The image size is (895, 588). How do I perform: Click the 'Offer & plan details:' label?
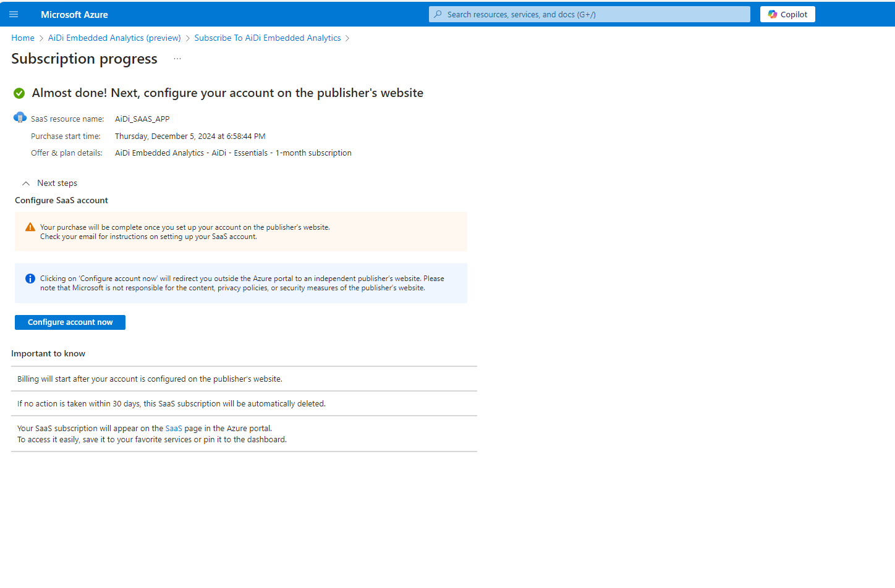point(67,153)
